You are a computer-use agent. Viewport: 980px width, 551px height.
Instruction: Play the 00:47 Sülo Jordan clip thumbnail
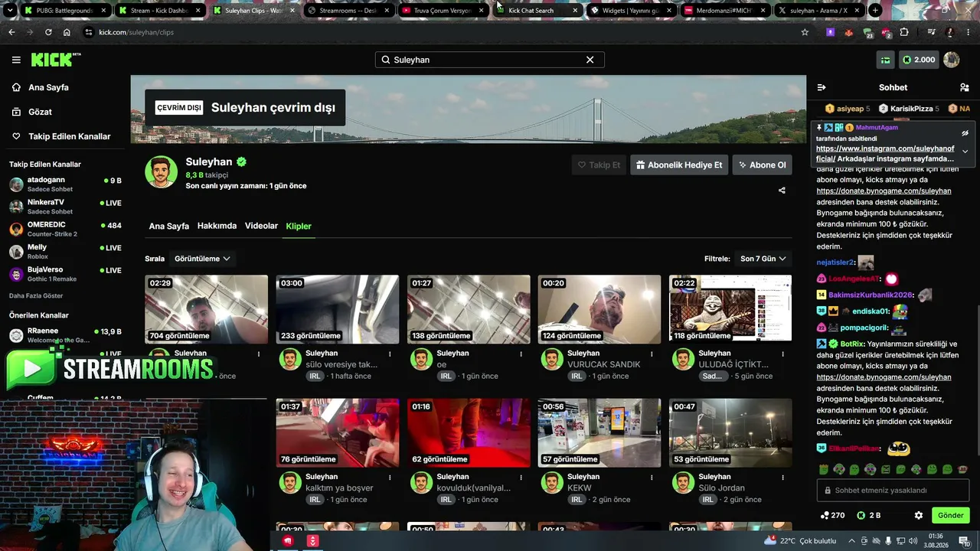pos(730,432)
